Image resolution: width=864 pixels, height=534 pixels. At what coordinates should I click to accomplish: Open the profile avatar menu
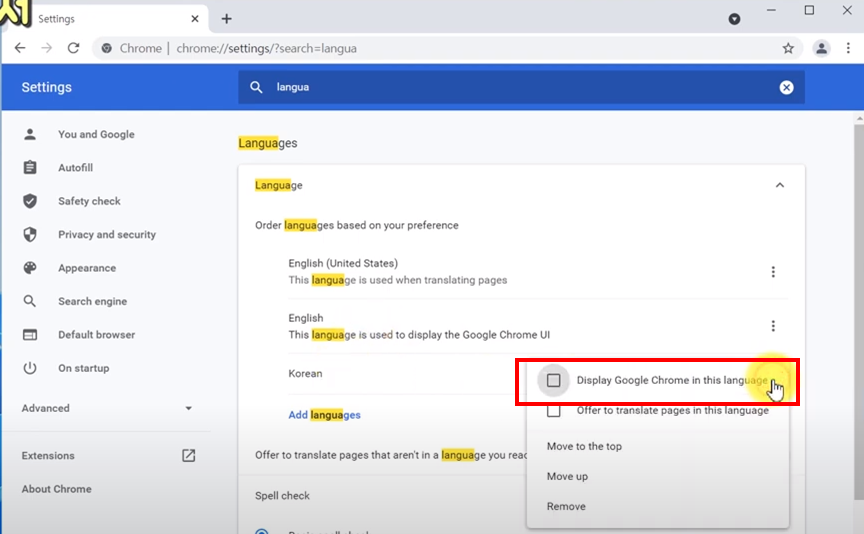pyautogui.click(x=821, y=48)
